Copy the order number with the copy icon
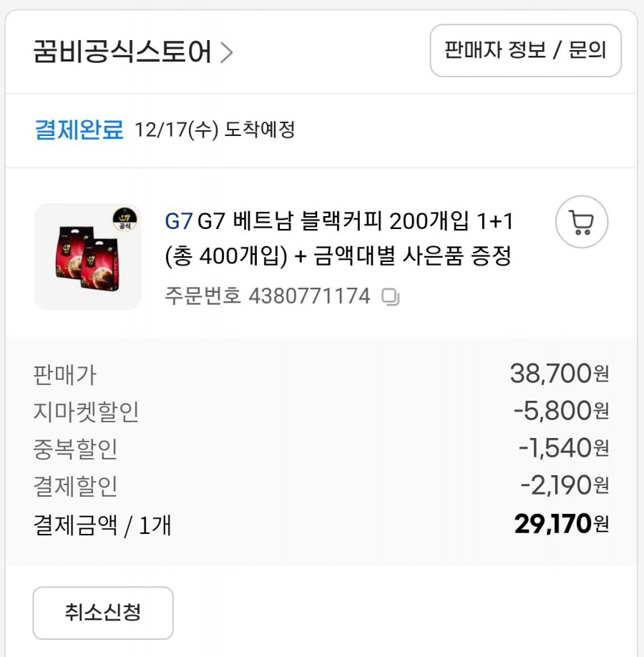Image resolution: width=644 pixels, height=657 pixels. pos(390,296)
